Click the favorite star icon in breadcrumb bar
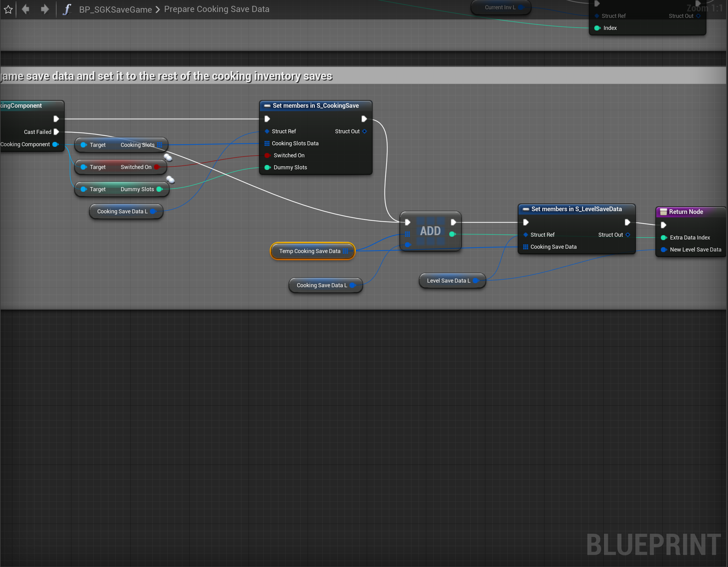 (x=8, y=9)
